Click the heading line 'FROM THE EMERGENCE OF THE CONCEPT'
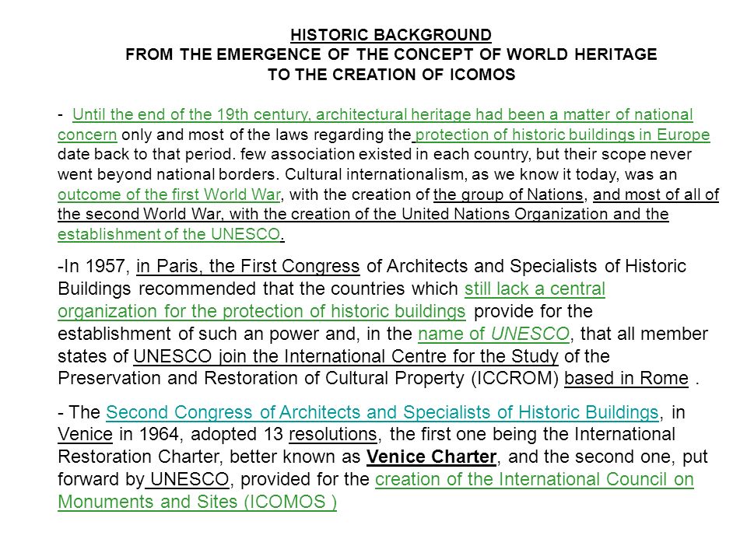The height and width of the screenshot is (560, 747). coord(391,54)
